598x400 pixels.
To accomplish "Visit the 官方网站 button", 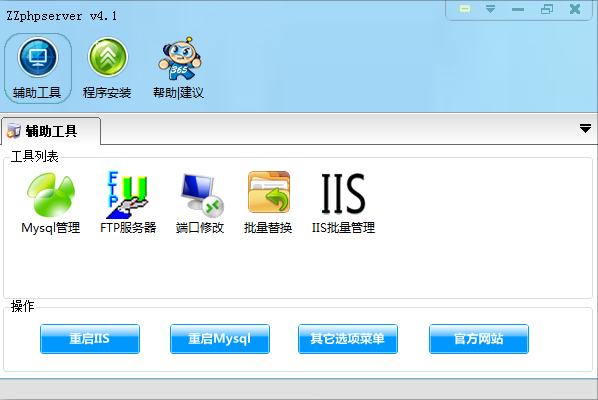I will point(479,339).
